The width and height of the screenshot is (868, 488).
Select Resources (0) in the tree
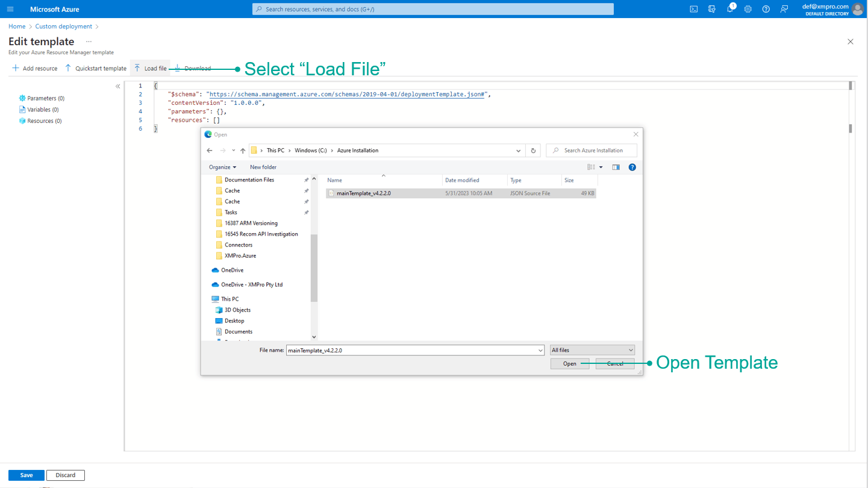(x=40, y=121)
